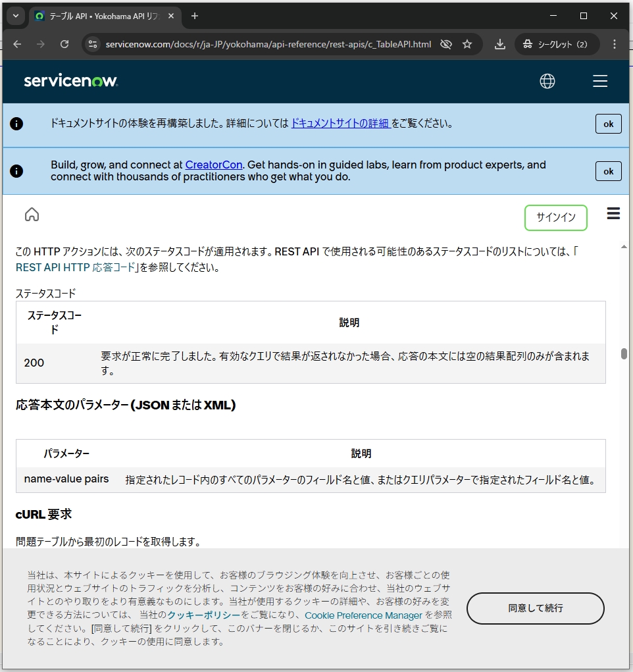Click the ServiceNow logo

pos(70,81)
